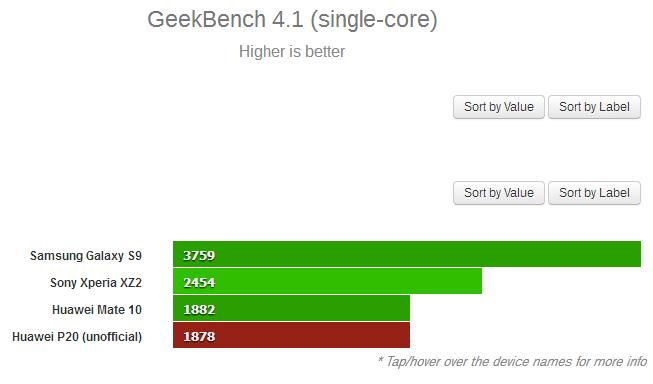The width and height of the screenshot is (653, 384).
Task: Click the upper Sort by Label button
Action: click(x=594, y=107)
